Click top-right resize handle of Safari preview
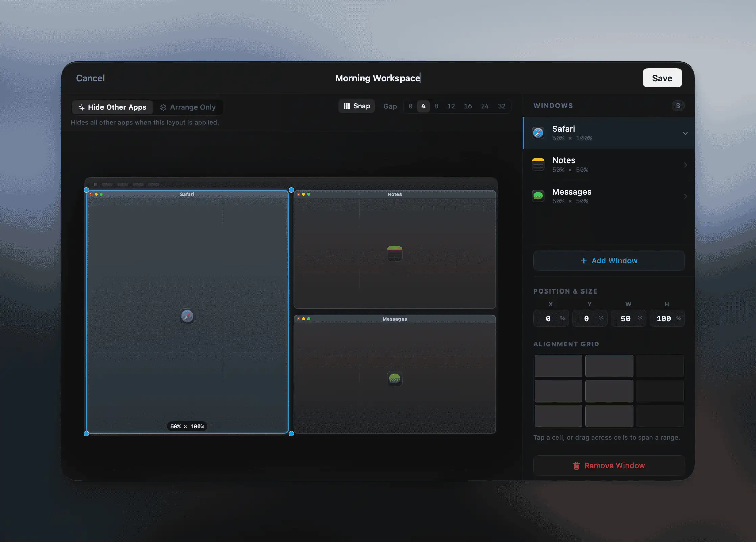The width and height of the screenshot is (756, 542). tap(291, 190)
